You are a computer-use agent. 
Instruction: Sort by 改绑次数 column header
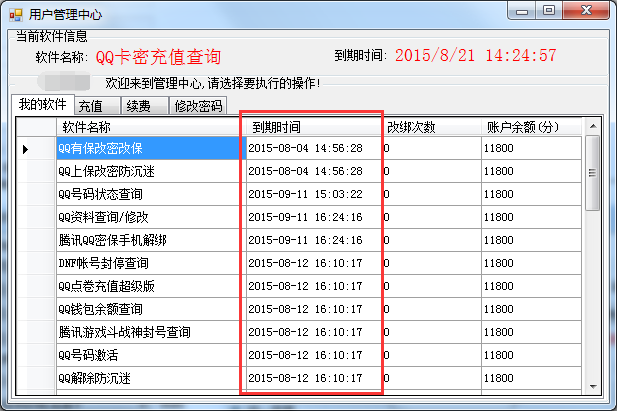[431, 127]
